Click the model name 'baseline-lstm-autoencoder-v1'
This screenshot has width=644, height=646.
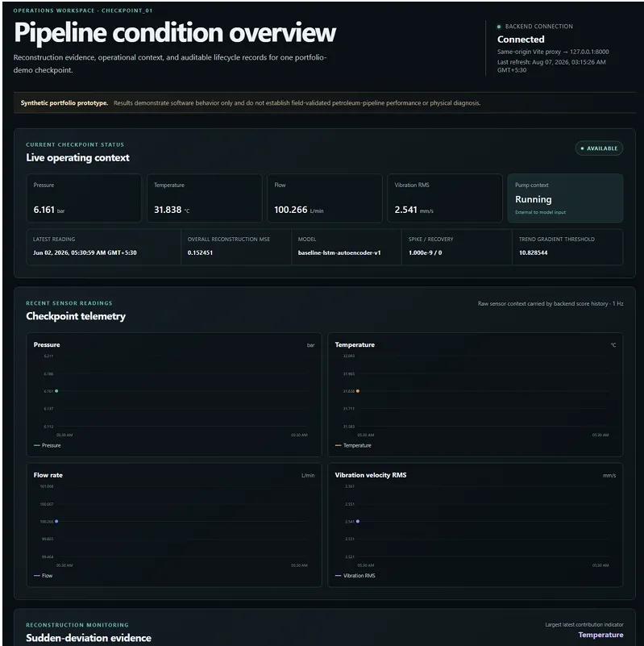(x=339, y=252)
